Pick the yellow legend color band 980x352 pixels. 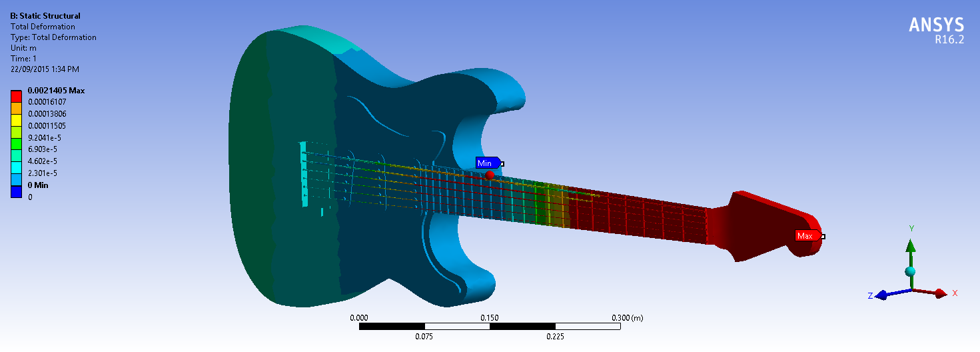pos(17,120)
